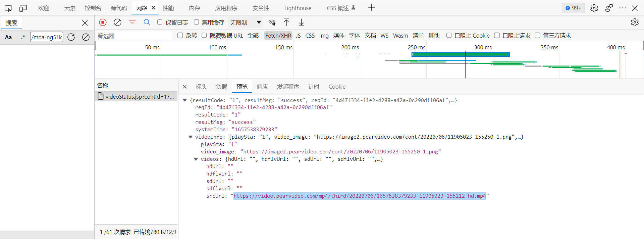
Task: Import HAR file with upload arrow
Action: (x=286, y=22)
